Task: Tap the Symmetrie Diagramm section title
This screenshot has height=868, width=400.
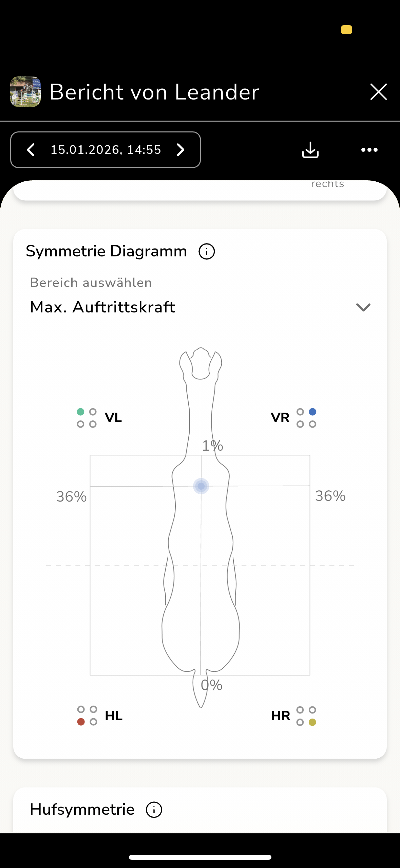Action: pos(107,251)
